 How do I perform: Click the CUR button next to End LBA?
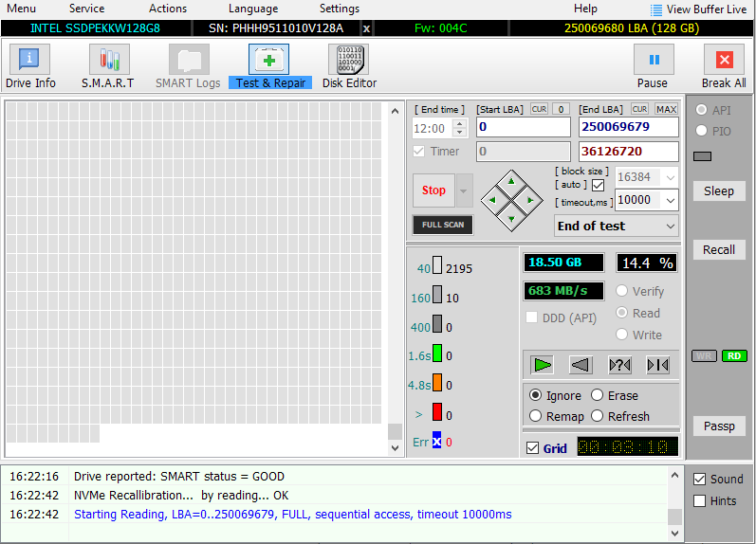point(640,109)
